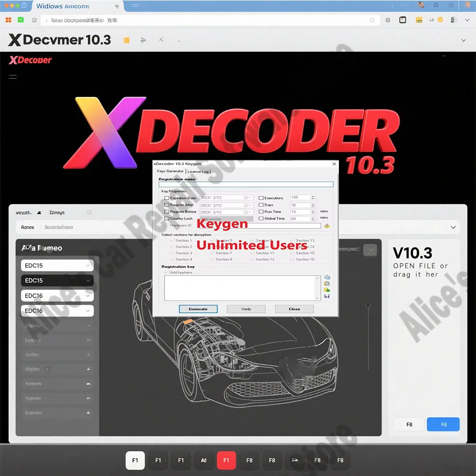Image resolution: width=476 pixels, height=476 pixels.
Task: Click the orange folder icon beside title
Action: click(x=126, y=40)
